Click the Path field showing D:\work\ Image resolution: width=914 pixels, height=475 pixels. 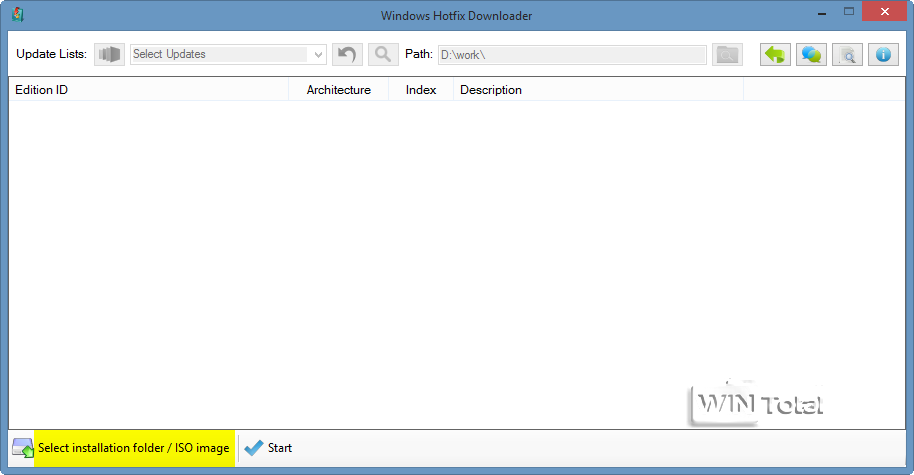pyautogui.click(x=572, y=55)
